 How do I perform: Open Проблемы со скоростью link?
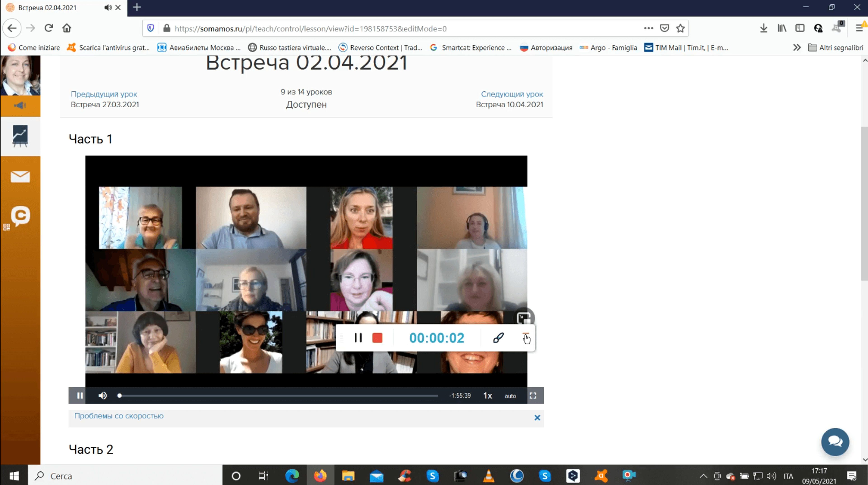point(119,416)
